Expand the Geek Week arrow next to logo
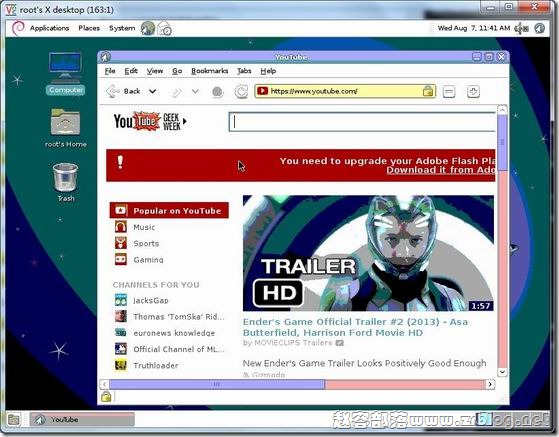 [185, 121]
